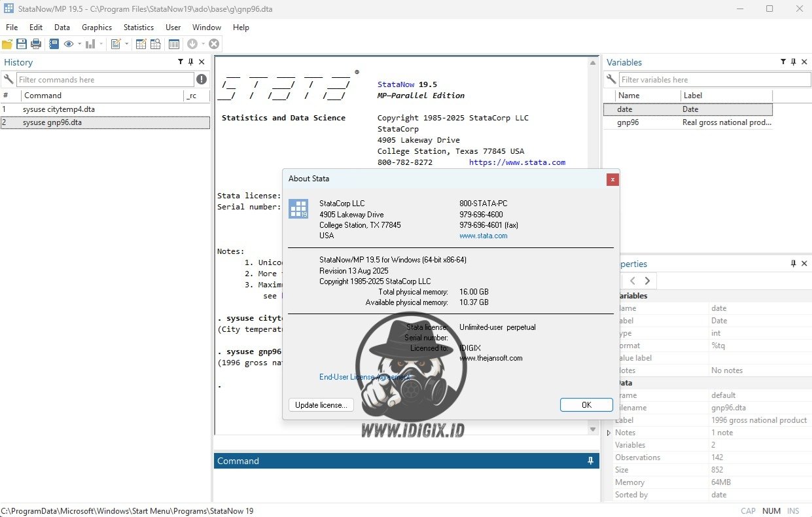Open the Window menu
Viewport: 812px width, 517px height.
tap(207, 27)
